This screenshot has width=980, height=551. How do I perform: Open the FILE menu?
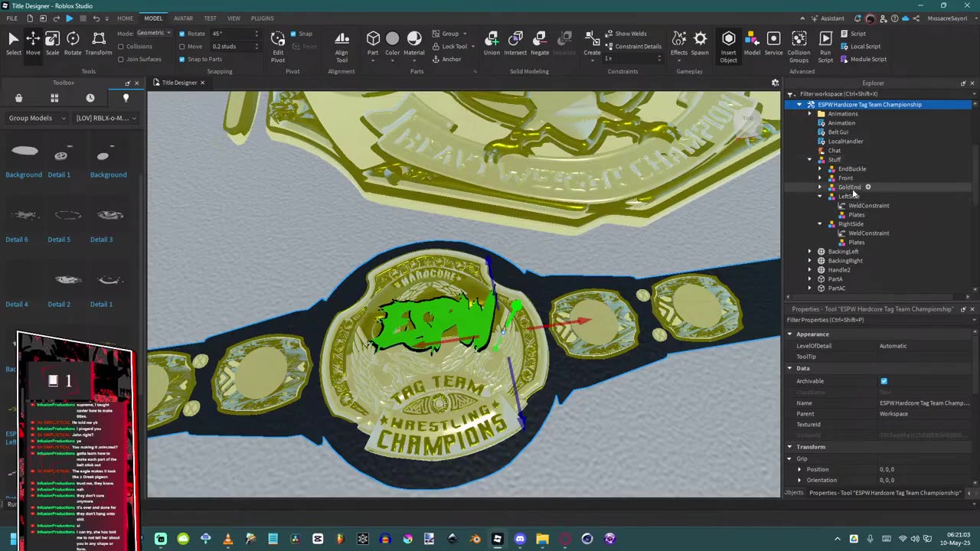point(12,18)
